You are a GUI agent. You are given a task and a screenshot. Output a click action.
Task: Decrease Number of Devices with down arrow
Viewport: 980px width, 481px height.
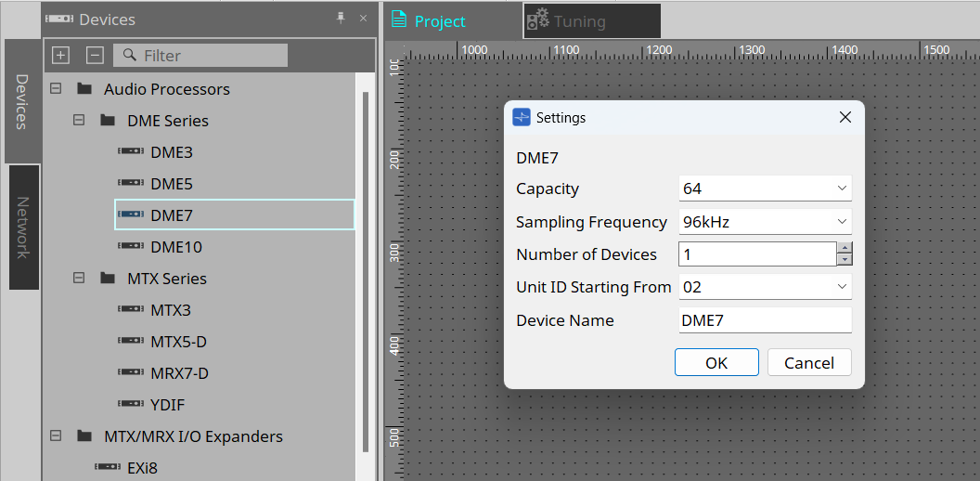pyautogui.click(x=845, y=260)
